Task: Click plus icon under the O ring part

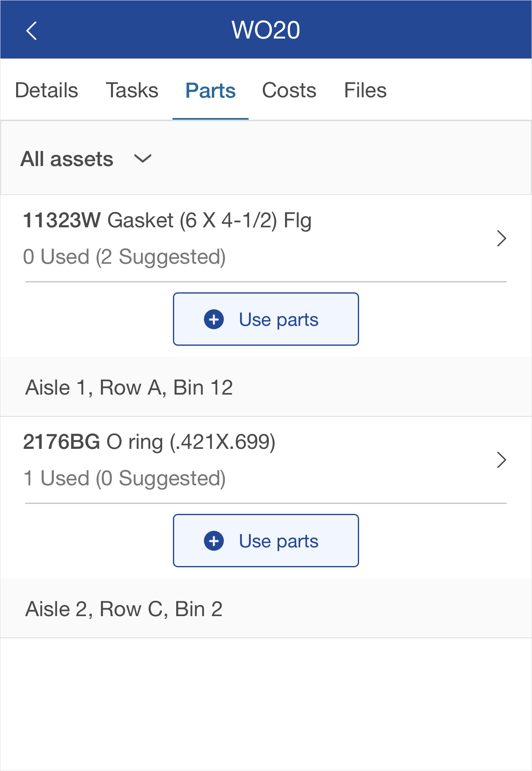Action: [x=214, y=541]
